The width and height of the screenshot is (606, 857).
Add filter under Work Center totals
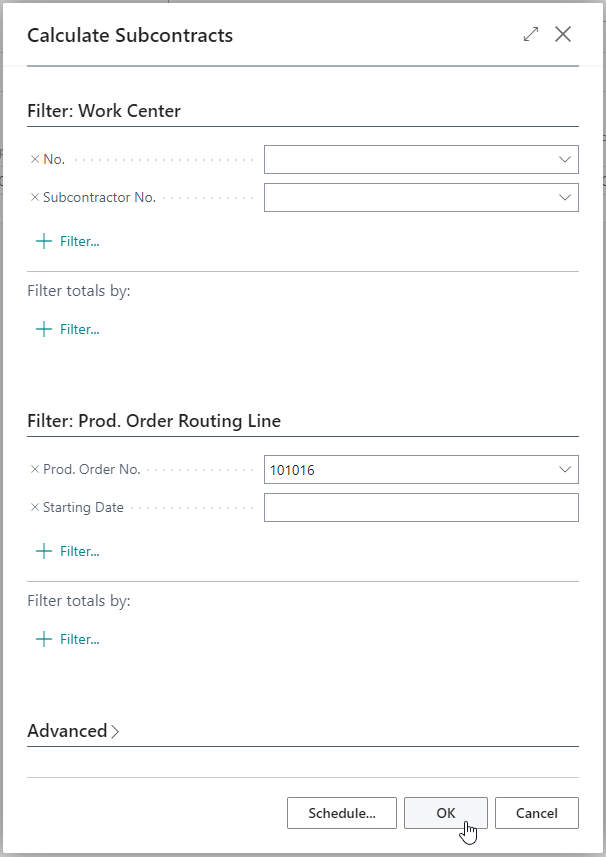pos(68,329)
